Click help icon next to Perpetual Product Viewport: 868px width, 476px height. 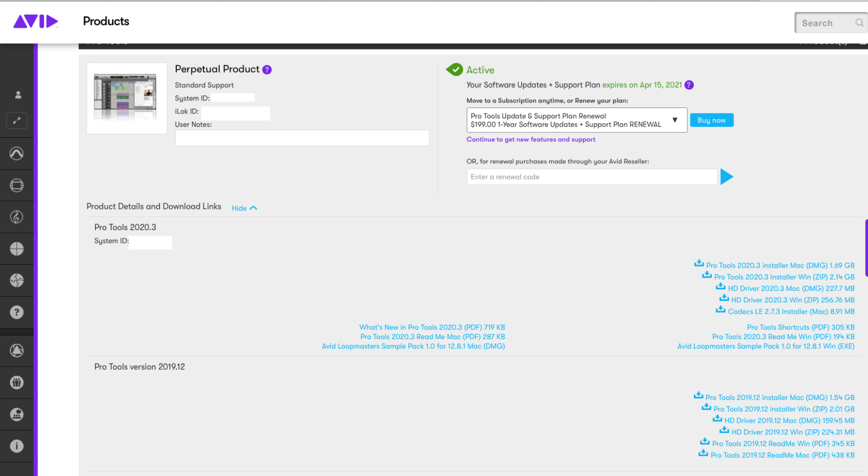tap(267, 69)
